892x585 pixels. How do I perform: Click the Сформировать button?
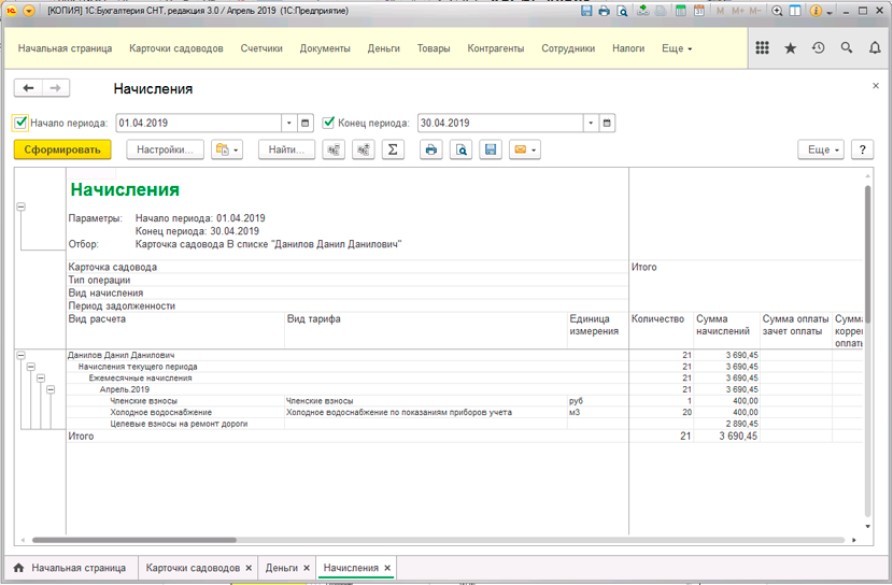[x=62, y=150]
